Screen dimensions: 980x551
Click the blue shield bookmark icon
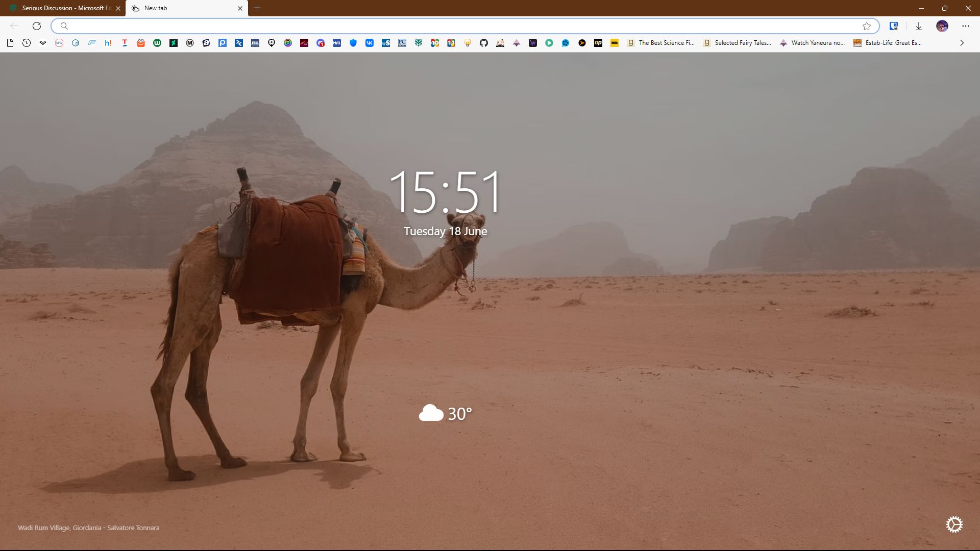tap(353, 43)
